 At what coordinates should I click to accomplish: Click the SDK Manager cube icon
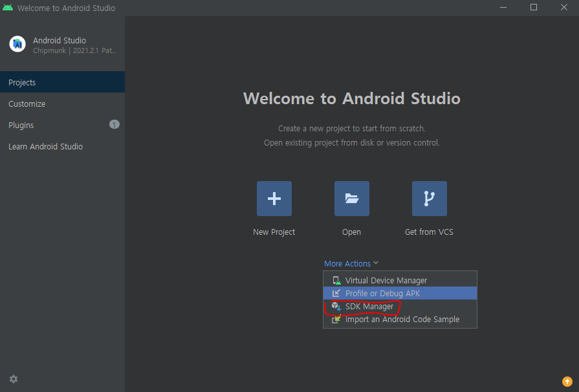click(336, 307)
